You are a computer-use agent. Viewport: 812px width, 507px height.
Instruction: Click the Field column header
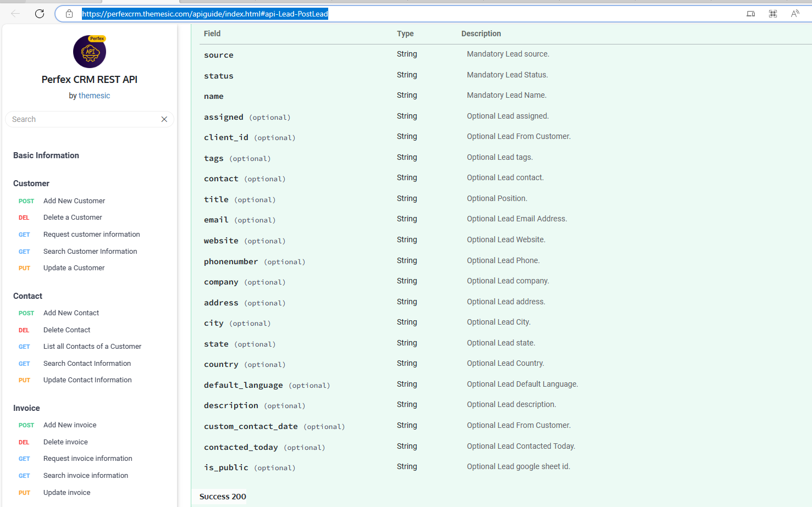pos(212,34)
